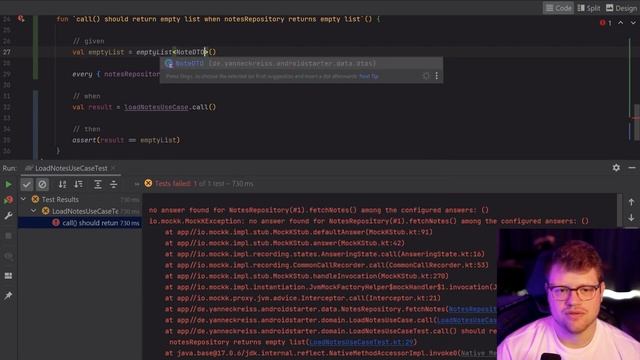This screenshot has height=360, width=640.
Task: Click the 'assert(result == emptyList)' line
Action: 126,140
